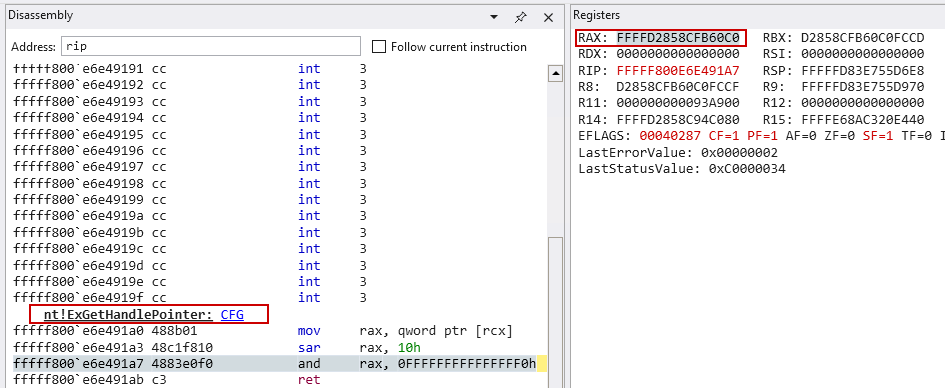Screen dimensions: 945x388
Task: Select the R8 value D2858CFB60C0FCCF
Action: pos(678,86)
